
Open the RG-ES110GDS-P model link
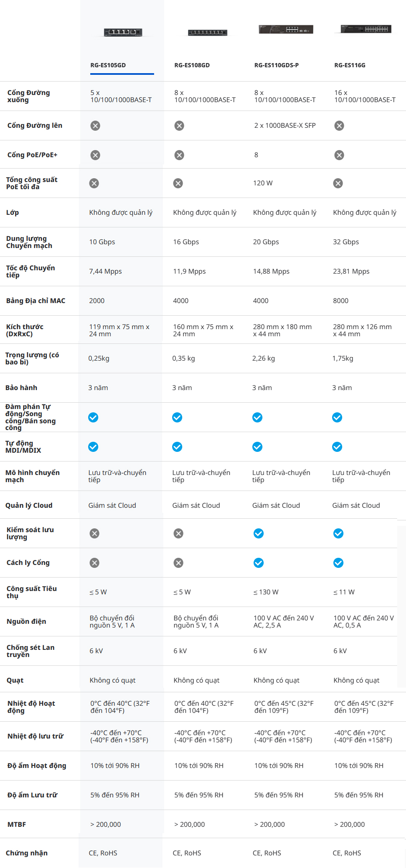coord(276,65)
